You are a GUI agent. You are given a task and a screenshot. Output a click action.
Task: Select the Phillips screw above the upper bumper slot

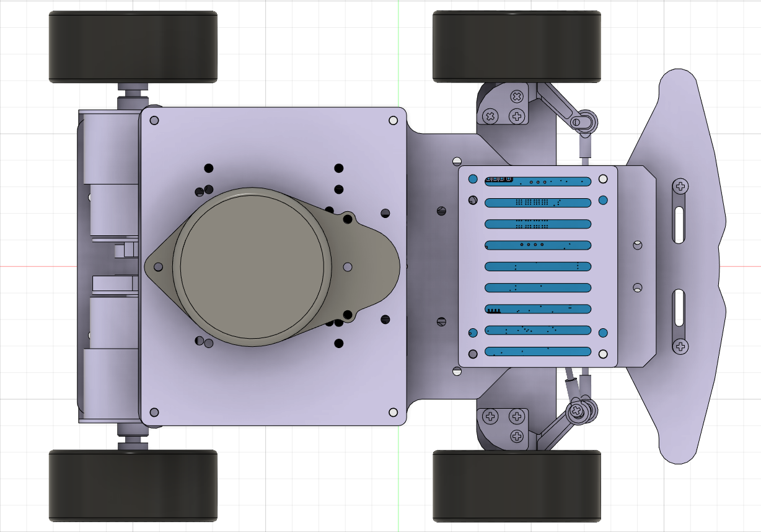pyautogui.click(x=680, y=186)
